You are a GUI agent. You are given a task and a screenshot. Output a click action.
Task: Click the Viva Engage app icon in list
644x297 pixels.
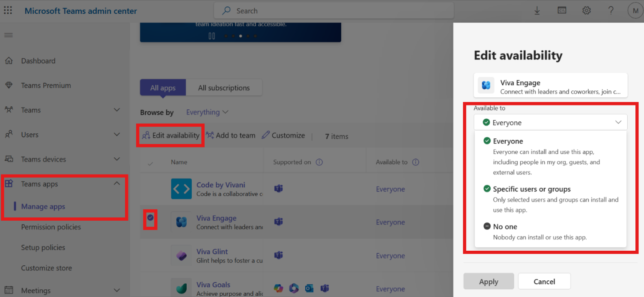pyautogui.click(x=181, y=222)
